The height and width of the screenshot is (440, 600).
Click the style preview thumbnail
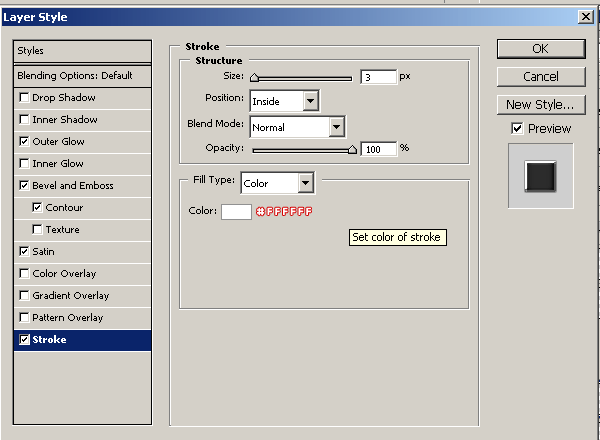540,176
